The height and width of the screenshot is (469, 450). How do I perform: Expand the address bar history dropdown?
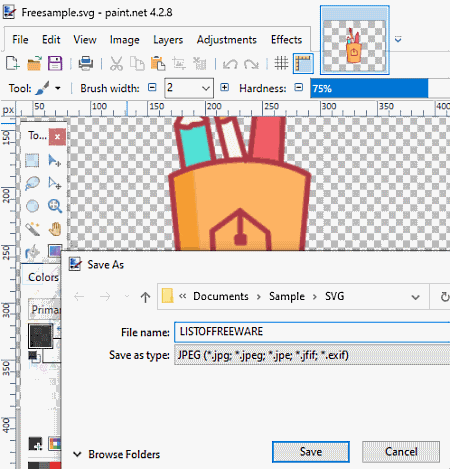coord(415,297)
